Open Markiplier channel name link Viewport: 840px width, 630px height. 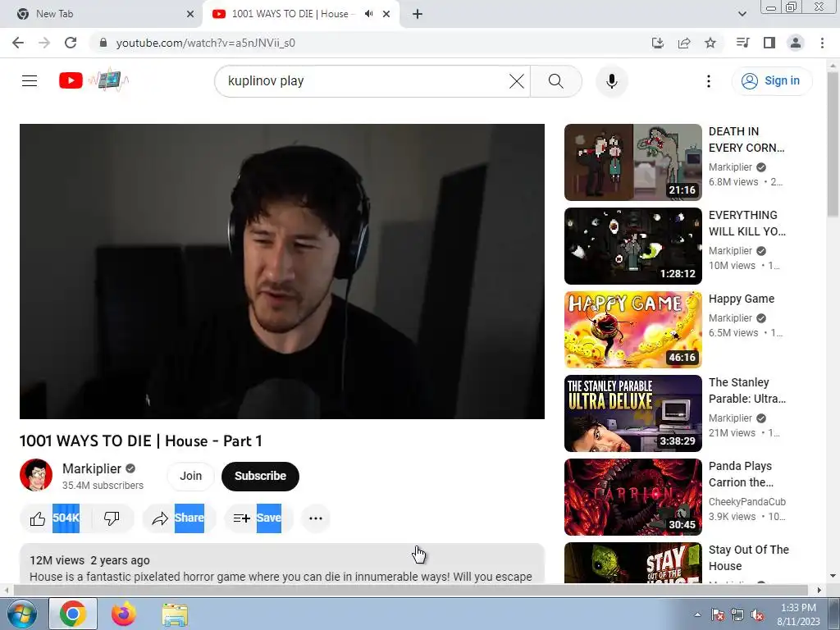point(92,468)
